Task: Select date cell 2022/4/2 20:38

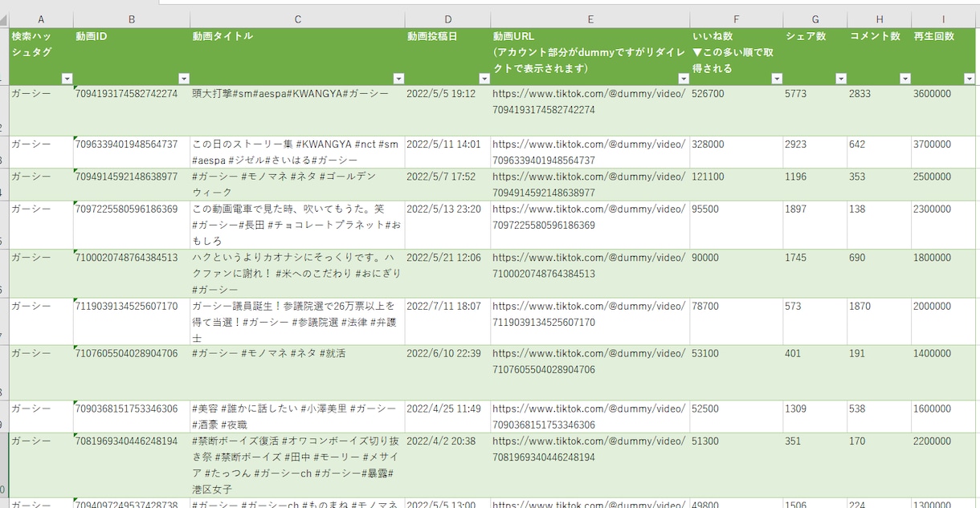Action: [448, 465]
